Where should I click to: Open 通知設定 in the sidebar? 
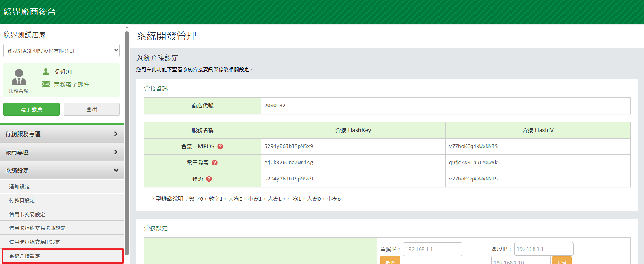pos(20,186)
